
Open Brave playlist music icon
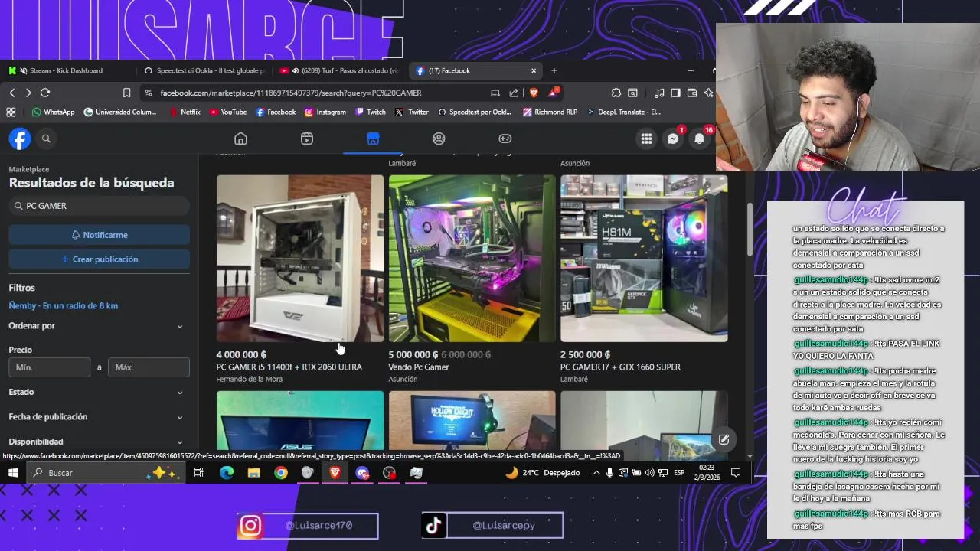pyautogui.click(x=659, y=93)
